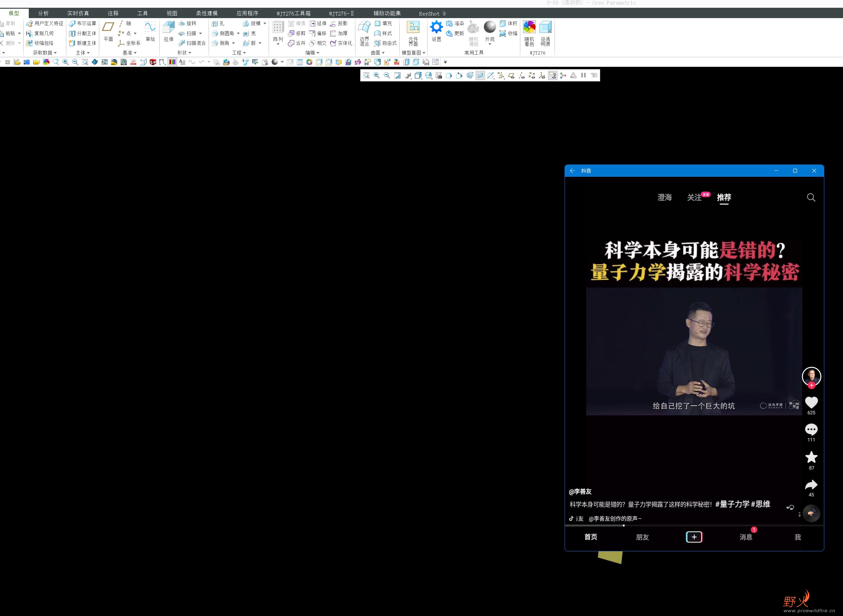Open the 朋友 tab in Douyin
The width and height of the screenshot is (843, 616).
642,537
